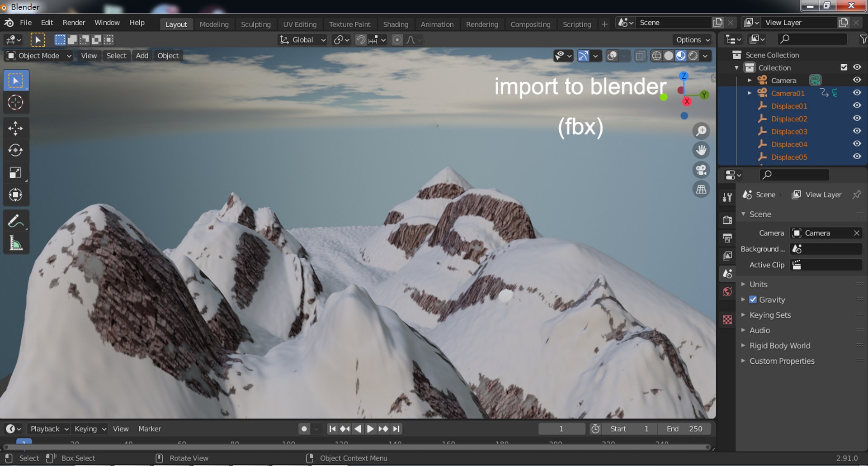This screenshot has width=868, height=466.
Task: Open the Output properties tab
Action: (727, 238)
